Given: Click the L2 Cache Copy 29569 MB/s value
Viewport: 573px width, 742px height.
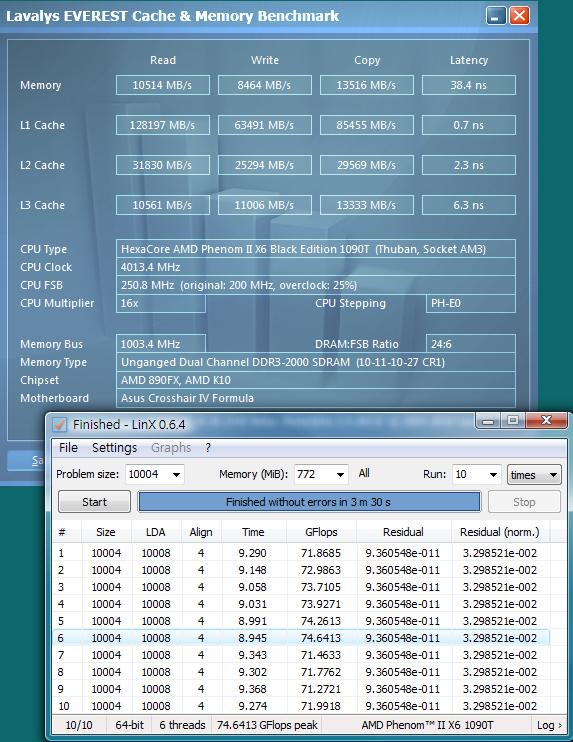Looking at the screenshot, I should point(367,165).
